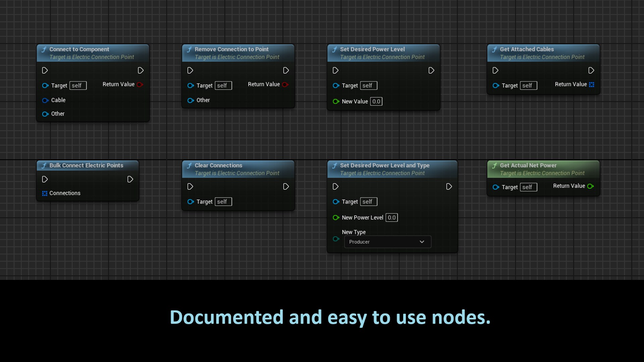Click the Return Value pin on Connect to Component
Viewport: 644px width, 362px height.
(x=140, y=84)
